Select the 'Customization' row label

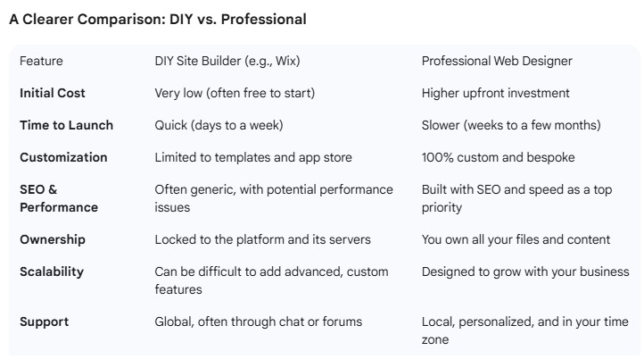tap(63, 157)
